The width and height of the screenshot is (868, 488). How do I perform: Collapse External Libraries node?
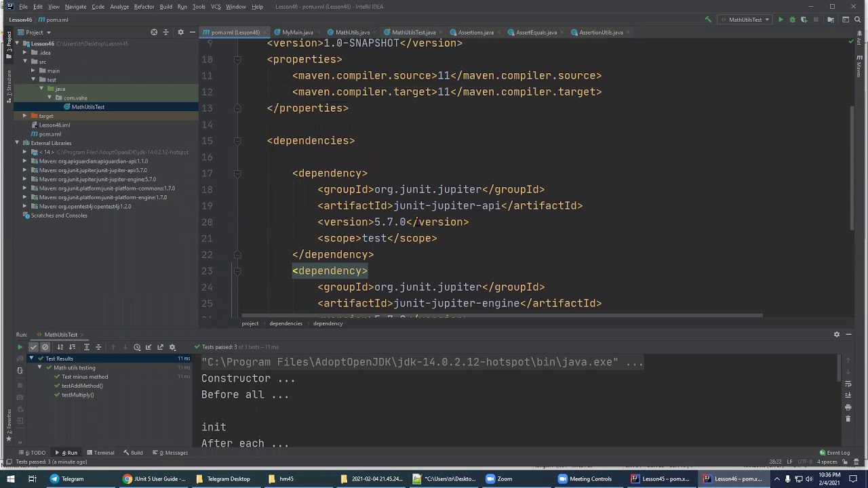(17, 143)
